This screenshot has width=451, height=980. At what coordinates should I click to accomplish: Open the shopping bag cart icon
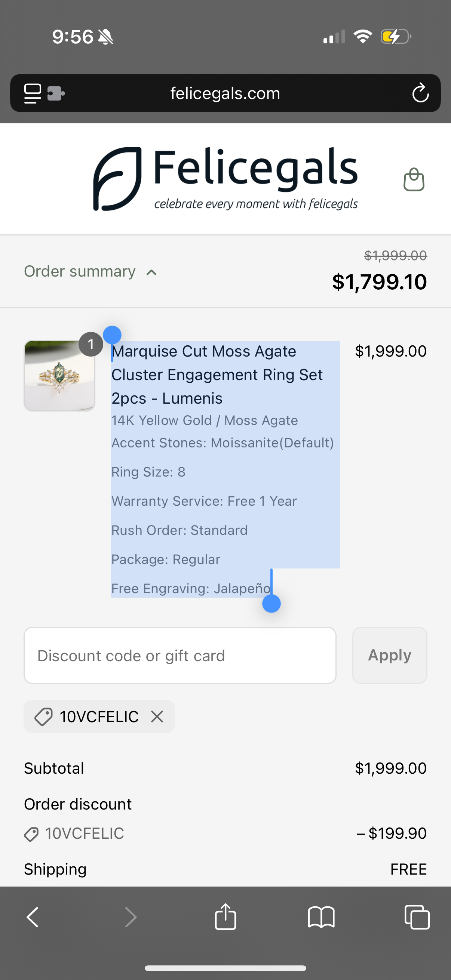[414, 179]
